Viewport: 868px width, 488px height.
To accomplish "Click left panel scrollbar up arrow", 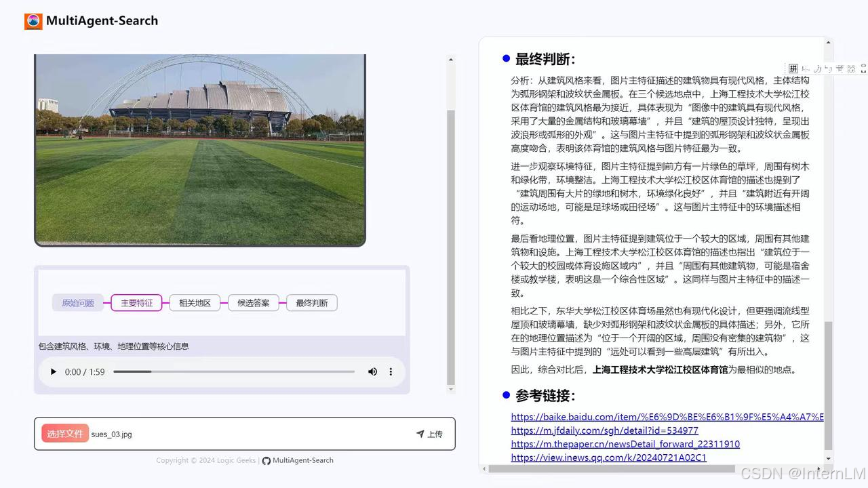I will point(451,60).
